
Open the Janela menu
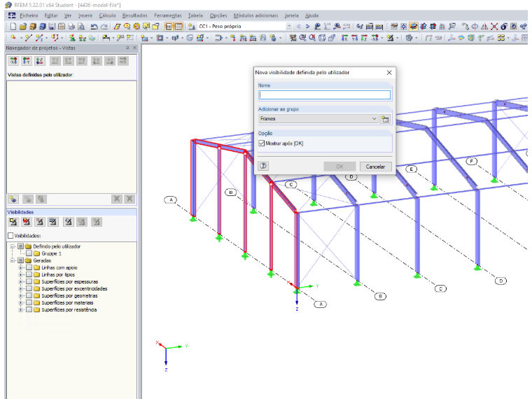point(291,15)
